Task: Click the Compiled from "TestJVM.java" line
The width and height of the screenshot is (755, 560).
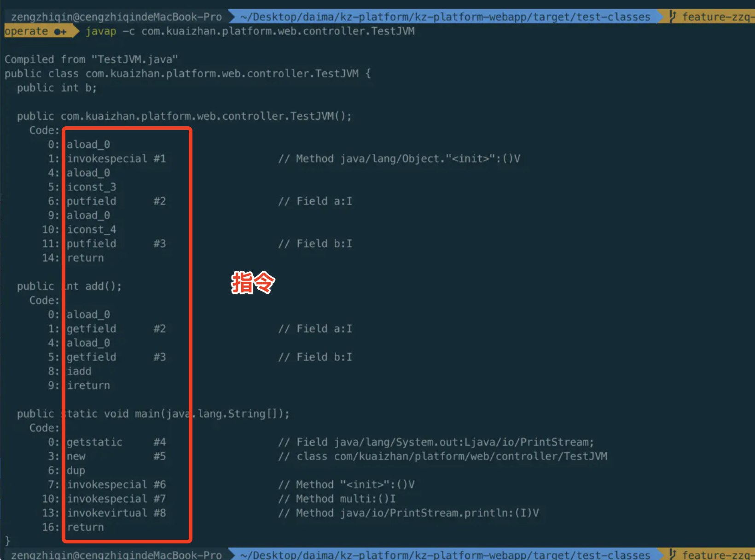Action: (91, 59)
